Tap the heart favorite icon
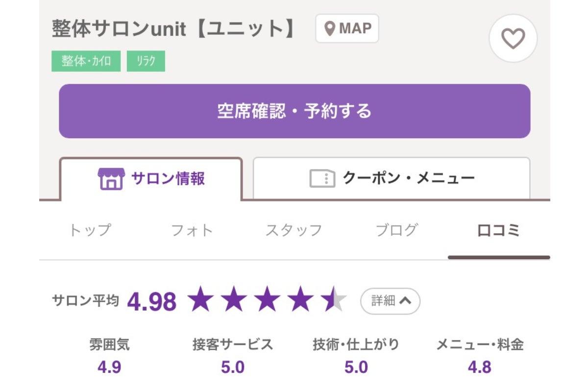The height and width of the screenshot is (392, 588). [x=513, y=38]
